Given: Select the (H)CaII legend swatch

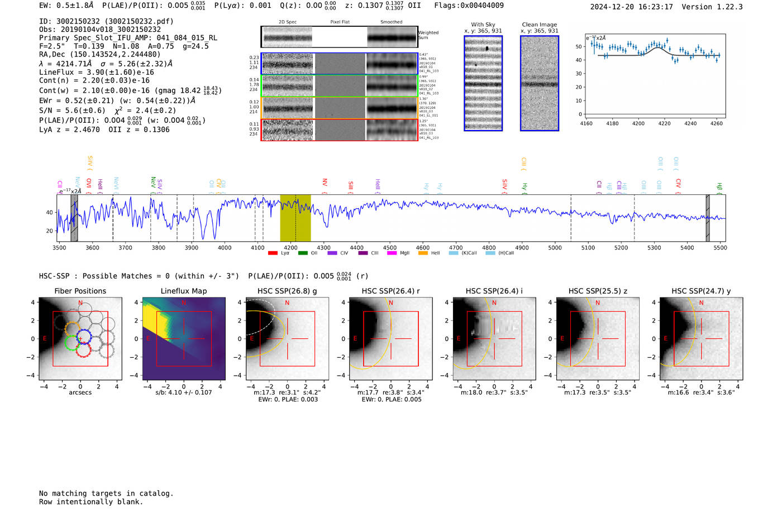Looking at the screenshot, I should (x=490, y=253).
